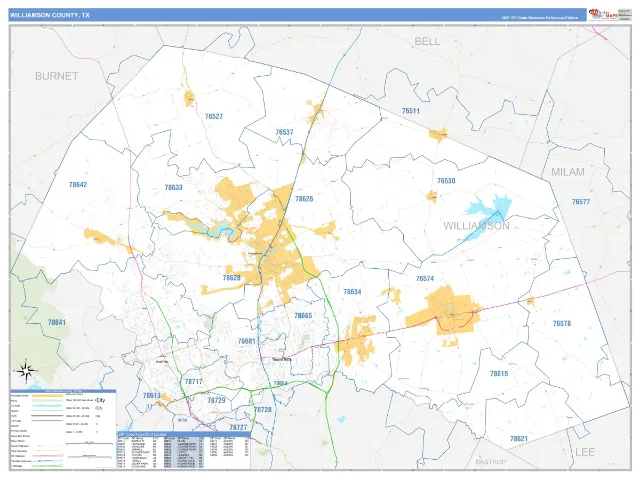This screenshot has width=640, height=480.
Task: Click ZIP code 76578 label
Action: pos(562,323)
